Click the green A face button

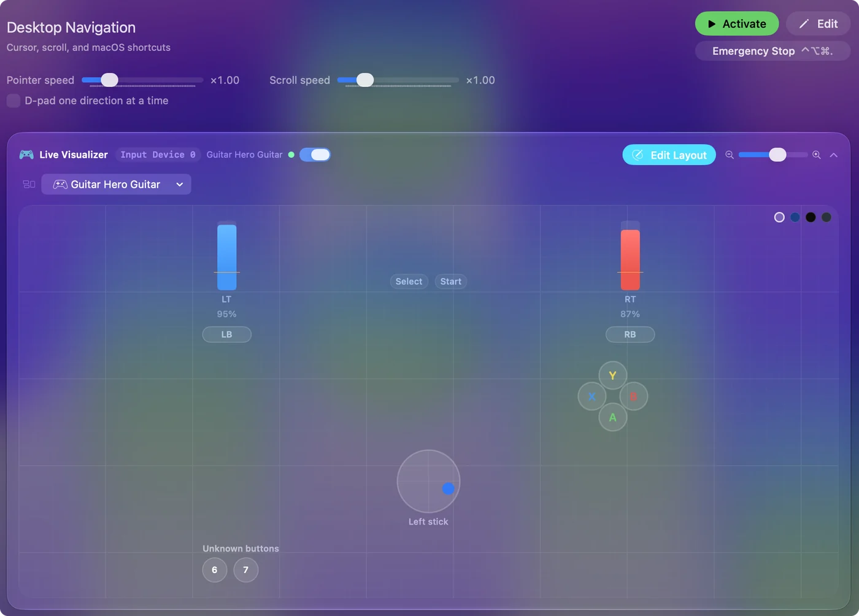coord(612,417)
